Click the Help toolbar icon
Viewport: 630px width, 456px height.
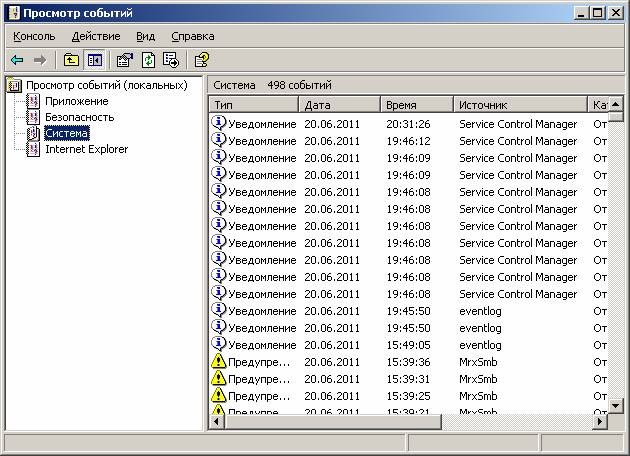[201, 60]
